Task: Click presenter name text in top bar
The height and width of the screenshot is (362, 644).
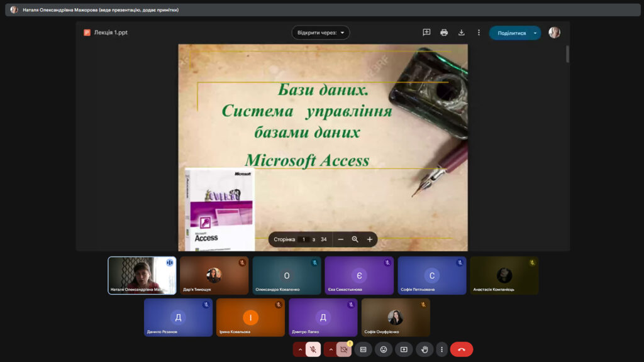Action: (x=101, y=10)
